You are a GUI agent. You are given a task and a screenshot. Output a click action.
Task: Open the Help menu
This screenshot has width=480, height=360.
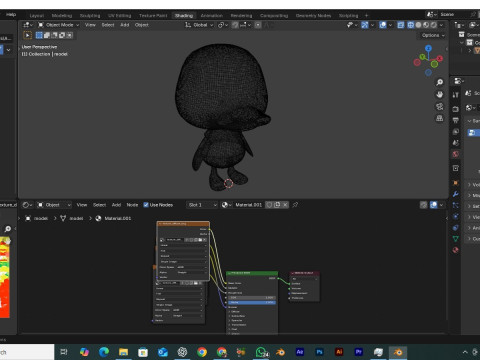pos(11,14)
